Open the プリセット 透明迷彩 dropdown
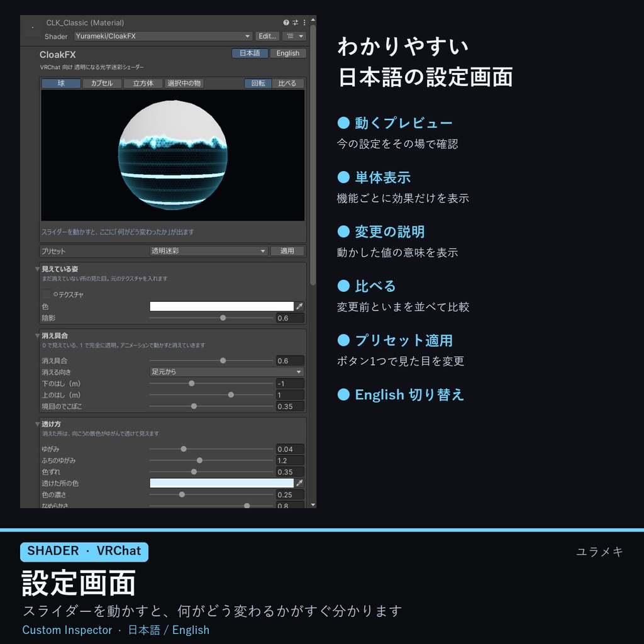The height and width of the screenshot is (644, 644). (209, 251)
